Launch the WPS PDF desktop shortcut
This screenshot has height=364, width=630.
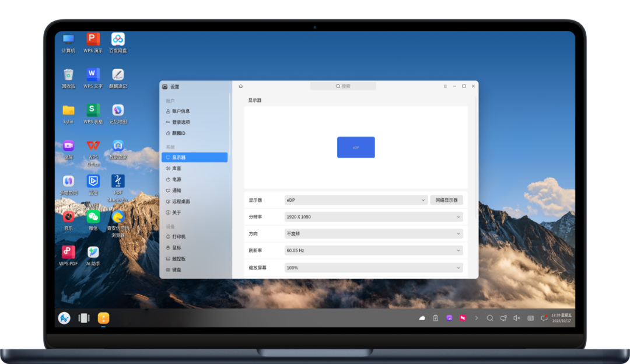[68, 252]
